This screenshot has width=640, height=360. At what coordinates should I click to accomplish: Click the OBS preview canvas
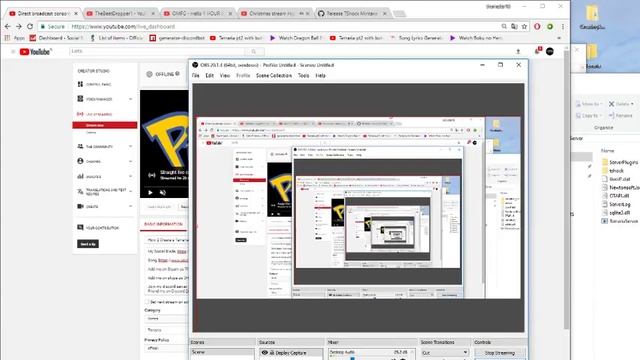click(x=358, y=207)
